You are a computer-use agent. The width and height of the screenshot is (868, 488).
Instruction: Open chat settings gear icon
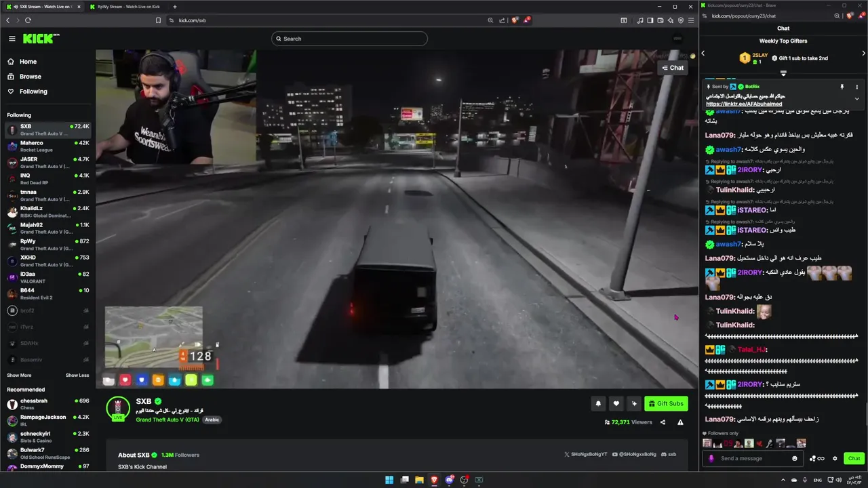tap(835, 458)
